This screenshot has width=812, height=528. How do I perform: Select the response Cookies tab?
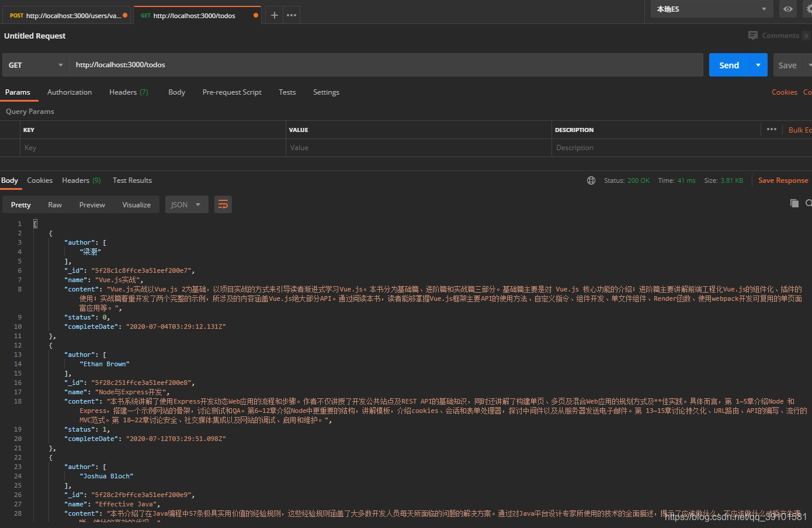click(40, 180)
